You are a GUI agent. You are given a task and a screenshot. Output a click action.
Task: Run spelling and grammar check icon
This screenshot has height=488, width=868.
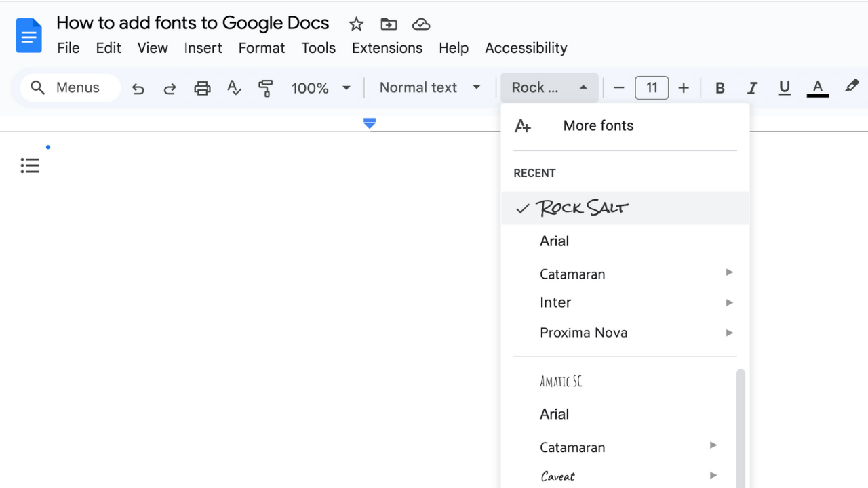pyautogui.click(x=234, y=88)
